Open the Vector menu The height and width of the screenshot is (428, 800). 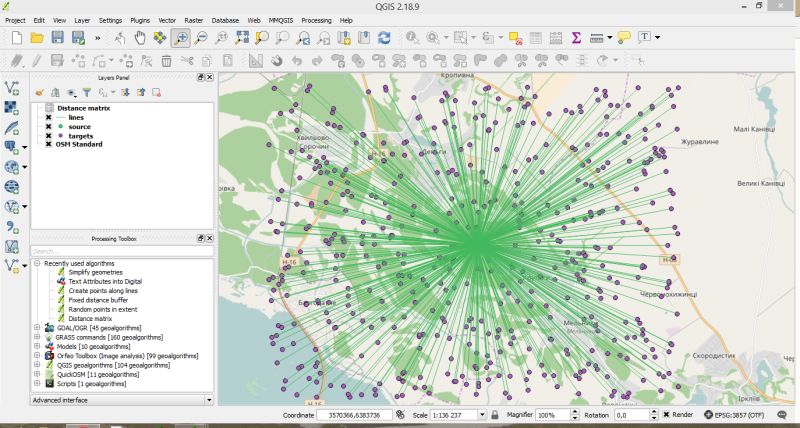pos(167,20)
